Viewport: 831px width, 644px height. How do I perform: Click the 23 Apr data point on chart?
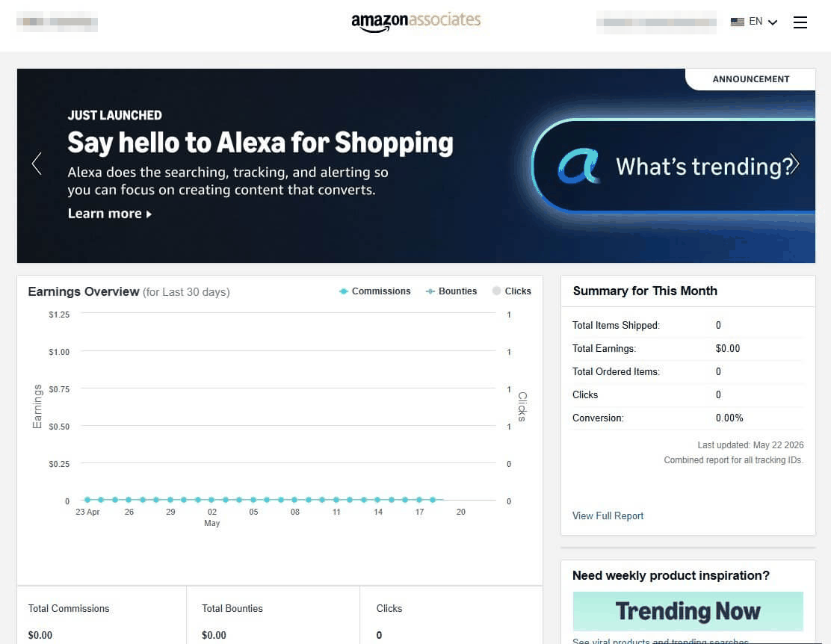(87, 499)
